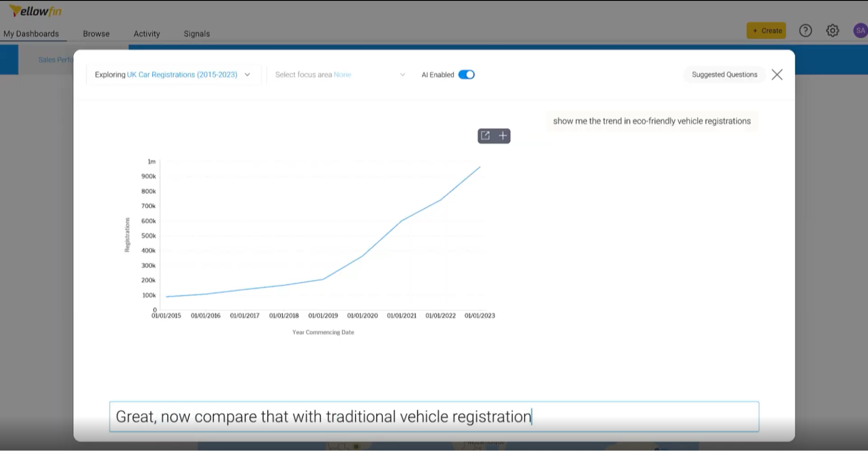Open the chart in a new window
The height and width of the screenshot is (451, 868).
(485, 135)
